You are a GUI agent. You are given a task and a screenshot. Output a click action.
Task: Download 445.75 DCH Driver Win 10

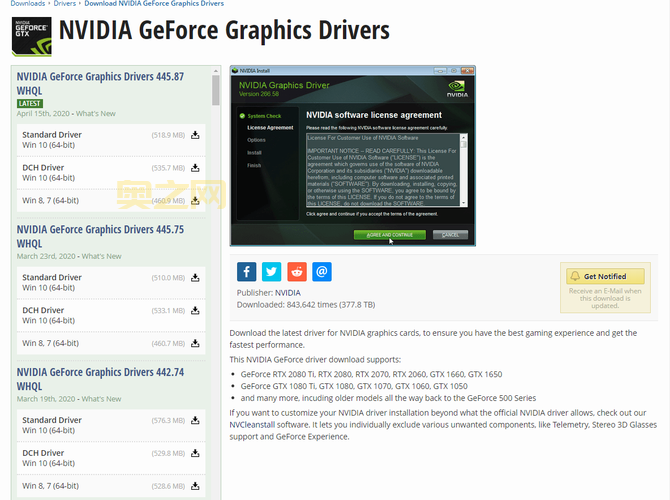(x=196, y=311)
